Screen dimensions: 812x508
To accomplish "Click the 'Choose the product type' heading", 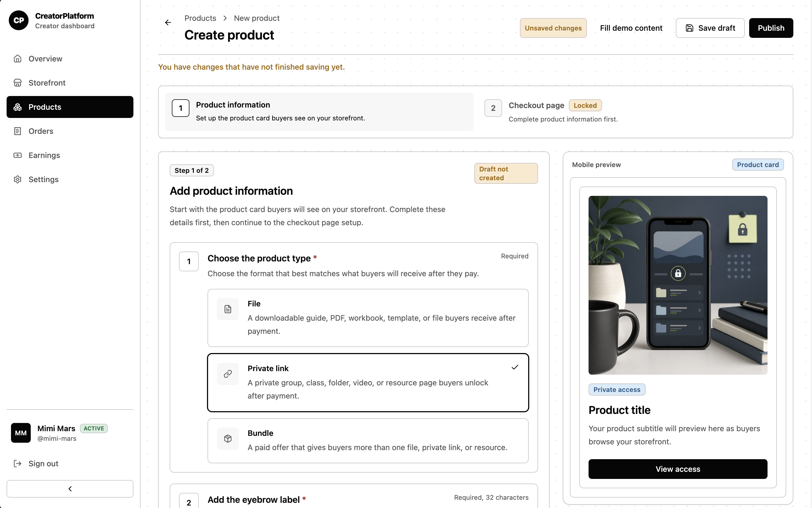I will [x=259, y=258].
